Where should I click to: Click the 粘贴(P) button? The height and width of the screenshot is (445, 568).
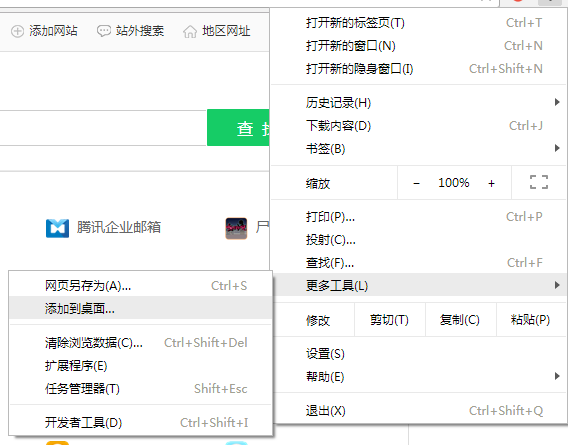click(x=531, y=320)
